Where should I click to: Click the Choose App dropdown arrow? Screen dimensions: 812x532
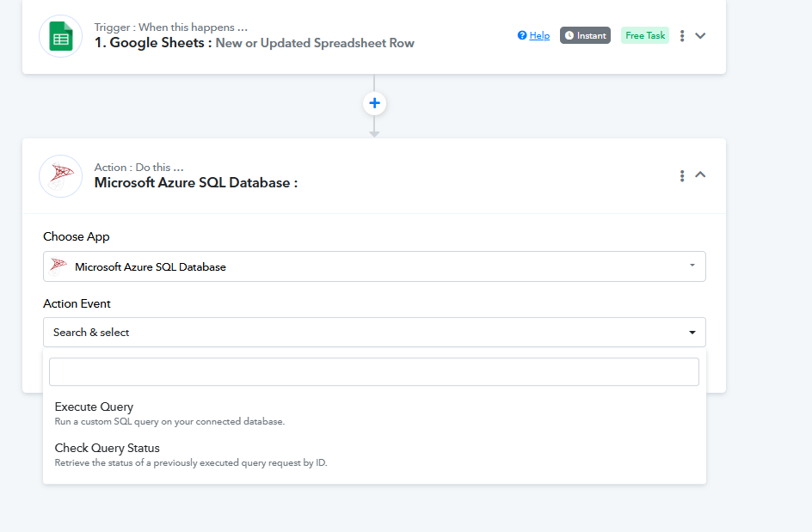(x=692, y=266)
